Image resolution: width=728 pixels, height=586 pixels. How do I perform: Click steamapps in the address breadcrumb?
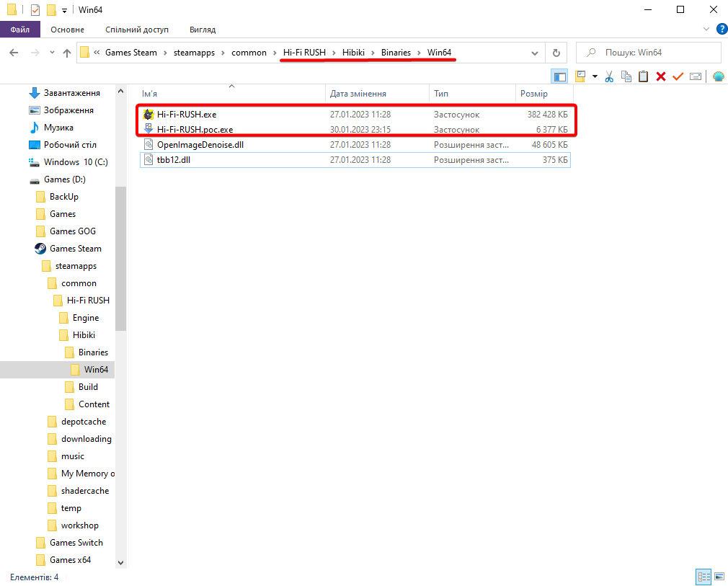[194, 53]
